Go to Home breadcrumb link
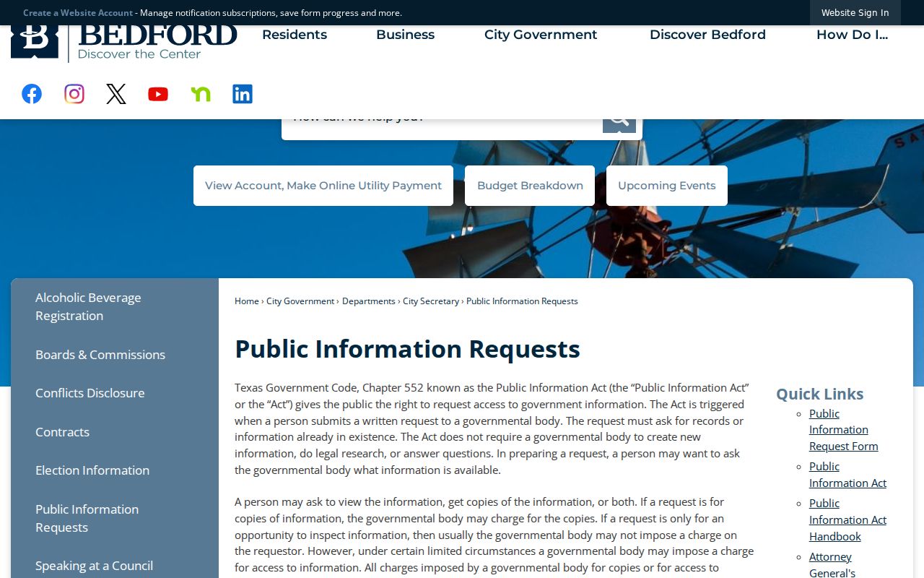Screen dimensions: 924x578 pos(247,301)
